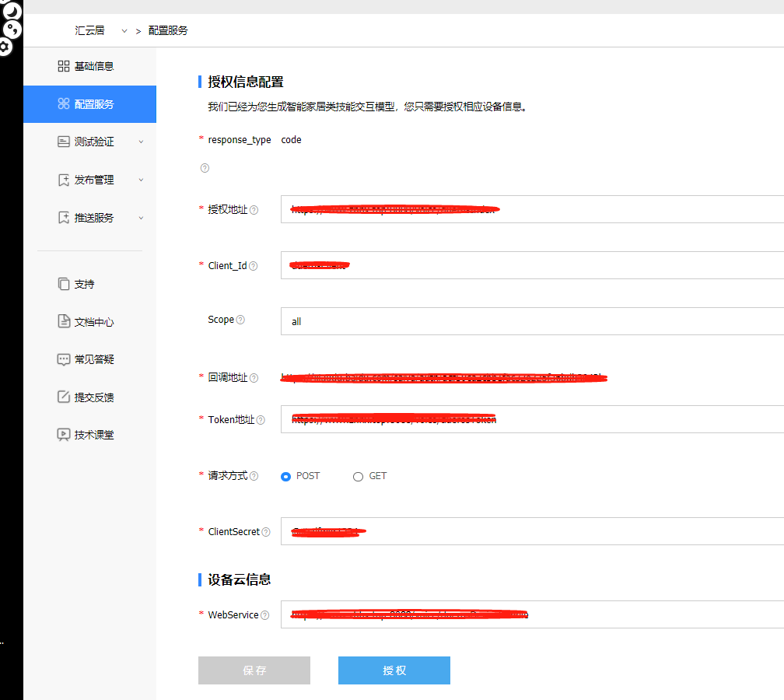Focus the Scope input field
Viewport: 784px width, 700px height.
(532, 321)
